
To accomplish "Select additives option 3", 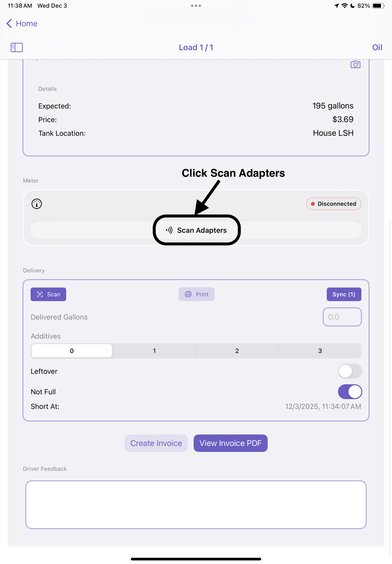I will 320,351.
